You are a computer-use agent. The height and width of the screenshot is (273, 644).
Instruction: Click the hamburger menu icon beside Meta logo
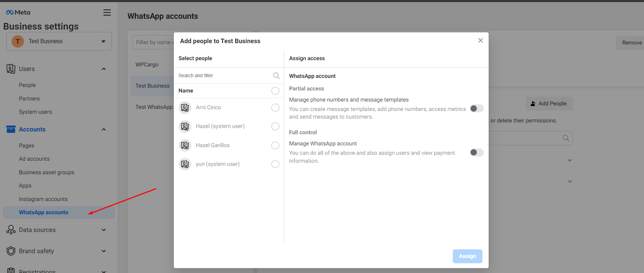pos(107,13)
